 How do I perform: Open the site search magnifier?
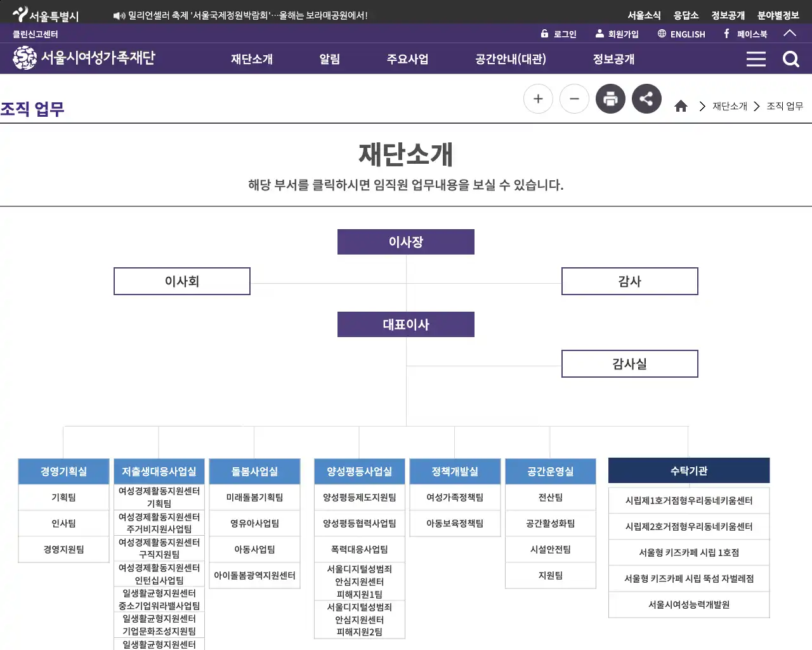point(790,58)
